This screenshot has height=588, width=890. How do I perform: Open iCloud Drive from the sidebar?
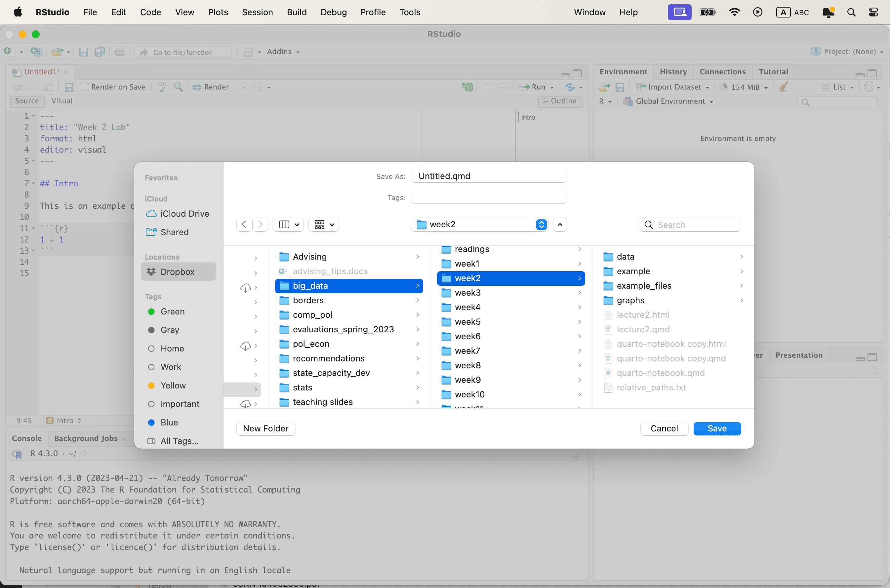[184, 213]
